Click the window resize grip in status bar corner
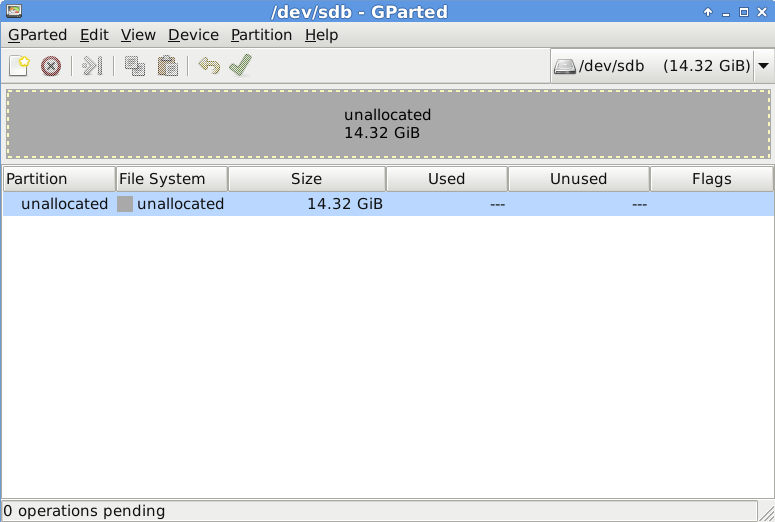This screenshot has height=522, width=775. [767, 513]
